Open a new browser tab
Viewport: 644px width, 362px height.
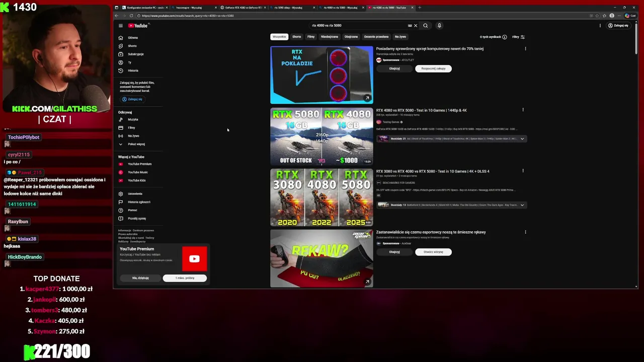(420, 8)
